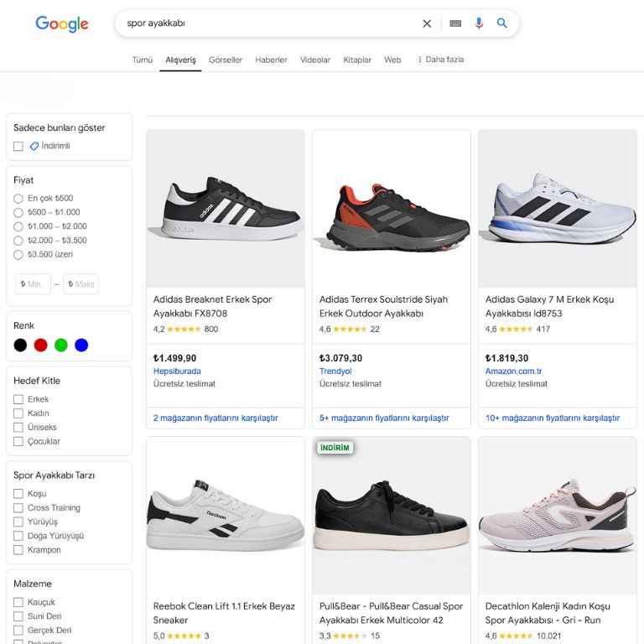Switch to the Web tab
The height and width of the screenshot is (644, 644).
click(392, 60)
